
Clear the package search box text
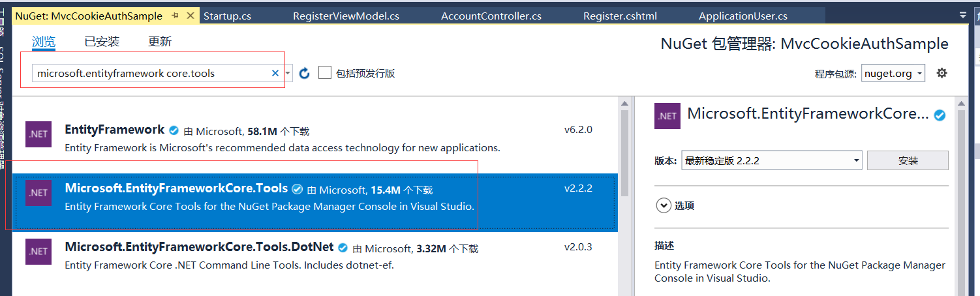(x=275, y=73)
